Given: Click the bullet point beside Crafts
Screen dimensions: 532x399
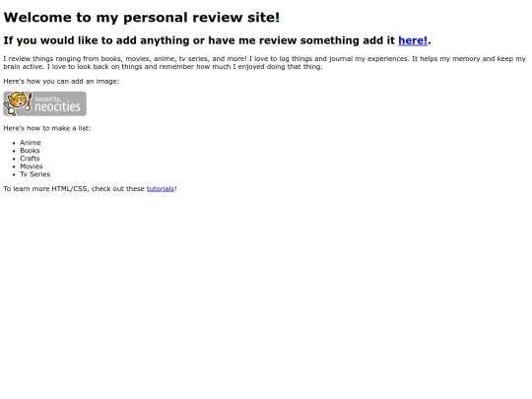Looking at the screenshot, I should point(14,159).
